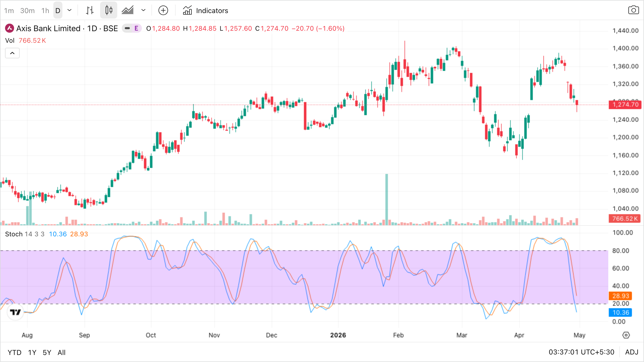Viewport: 644px width, 362px height.
Task: Click the 80.00 stochastic axis label
Action: click(621, 251)
